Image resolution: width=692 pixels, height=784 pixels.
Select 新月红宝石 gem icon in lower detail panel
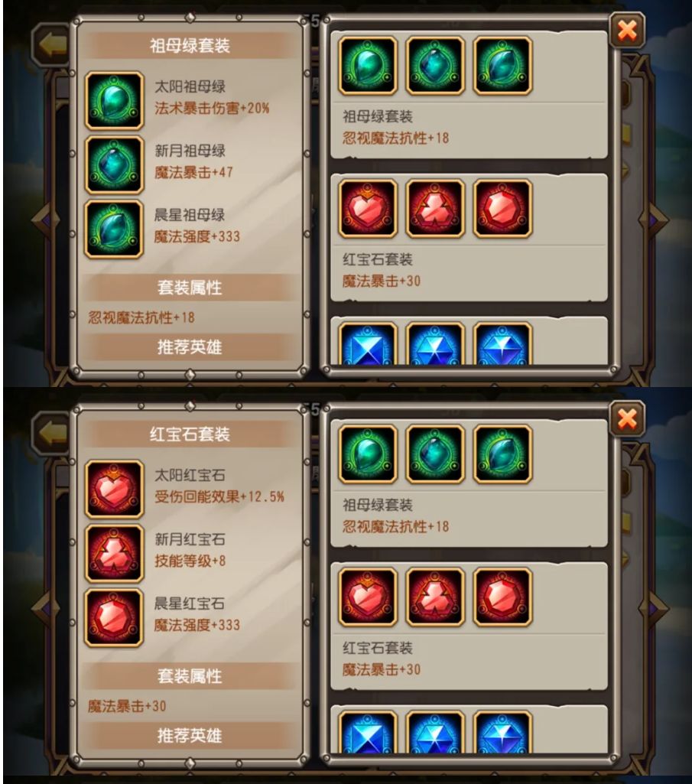[x=114, y=553]
